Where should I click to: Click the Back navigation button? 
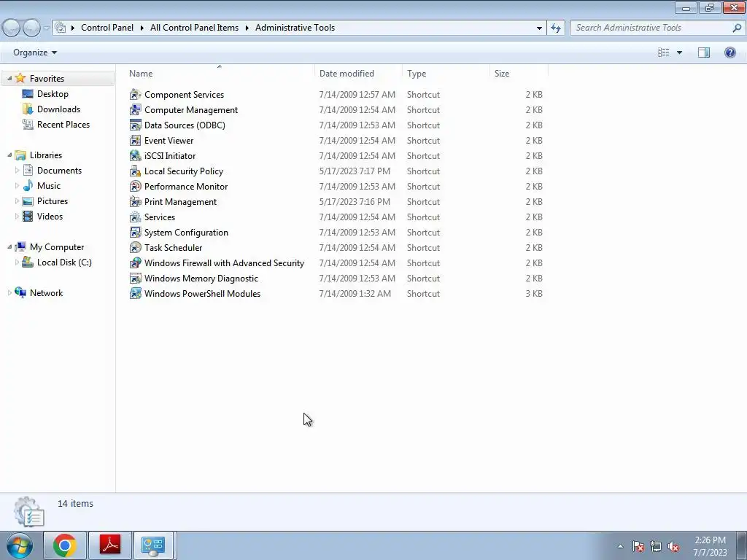(x=12, y=28)
